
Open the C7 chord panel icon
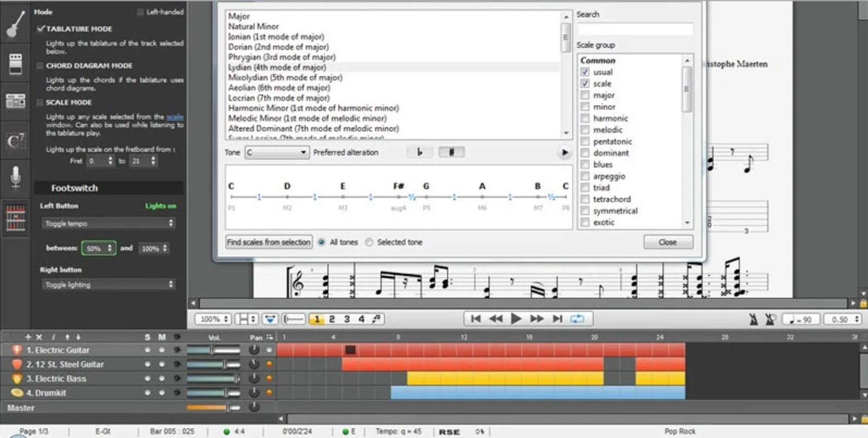(x=15, y=141)
